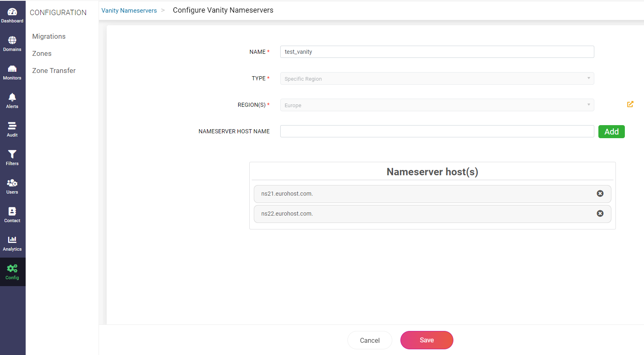This screenshot has height=355, width=644.
Task: Open the Monitors section
Action: click(x=12, y=72)
